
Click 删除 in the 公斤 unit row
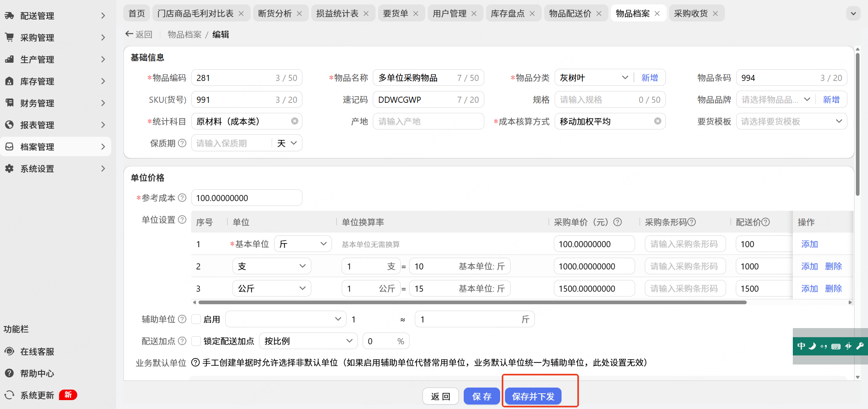[834, 288]
